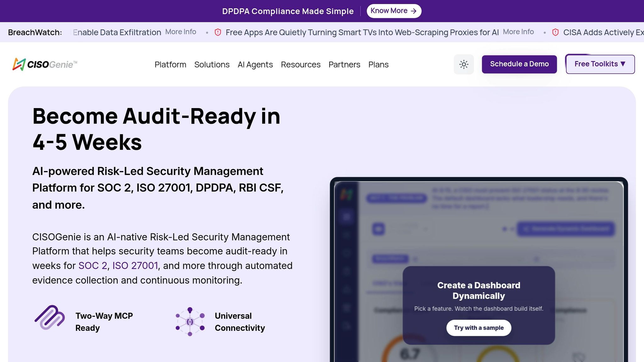Click the CISOGenie logo
This screenshot has height=362, width=644.
click(x=45, y=64)
